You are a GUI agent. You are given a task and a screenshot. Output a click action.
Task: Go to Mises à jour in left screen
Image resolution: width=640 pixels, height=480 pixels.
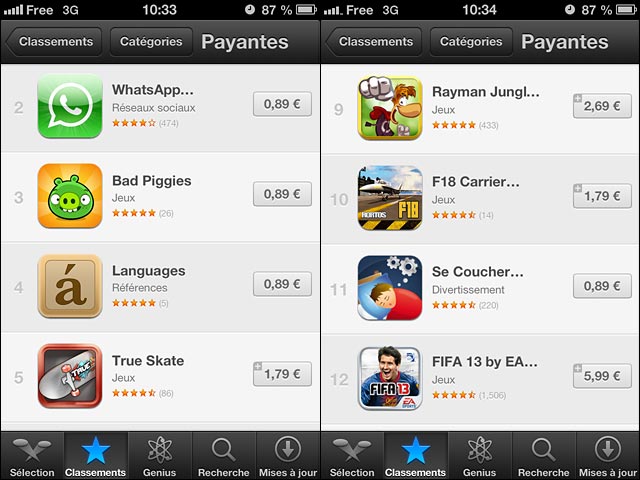tap(288, 456)
